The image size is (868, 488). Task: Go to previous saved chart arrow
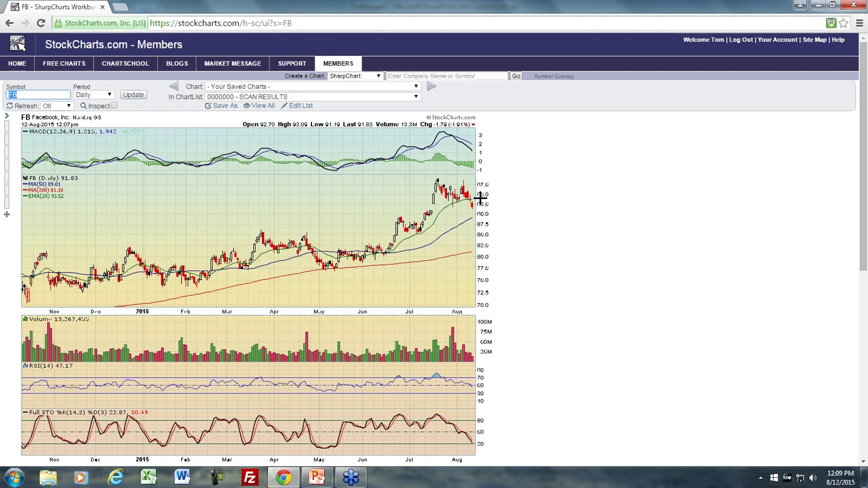174,86
